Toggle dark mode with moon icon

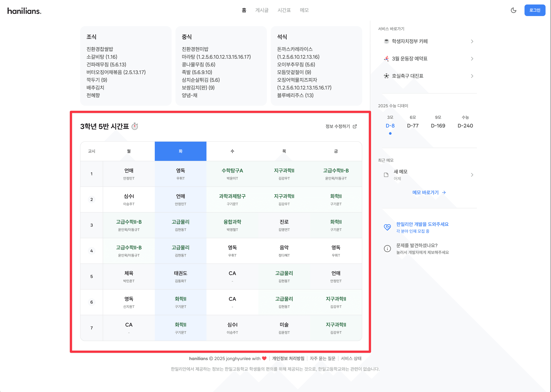click(513, 10)
